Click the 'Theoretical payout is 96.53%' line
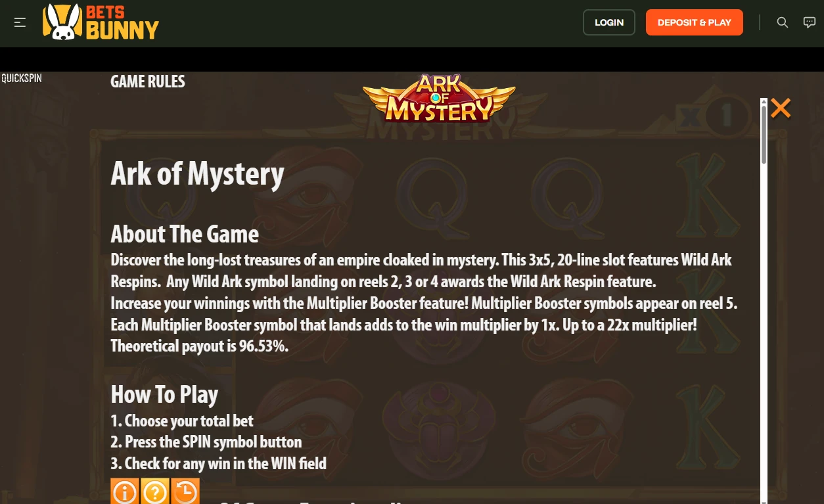The height and width of the screenshot is (504, 824). click(x=200, y=346)
